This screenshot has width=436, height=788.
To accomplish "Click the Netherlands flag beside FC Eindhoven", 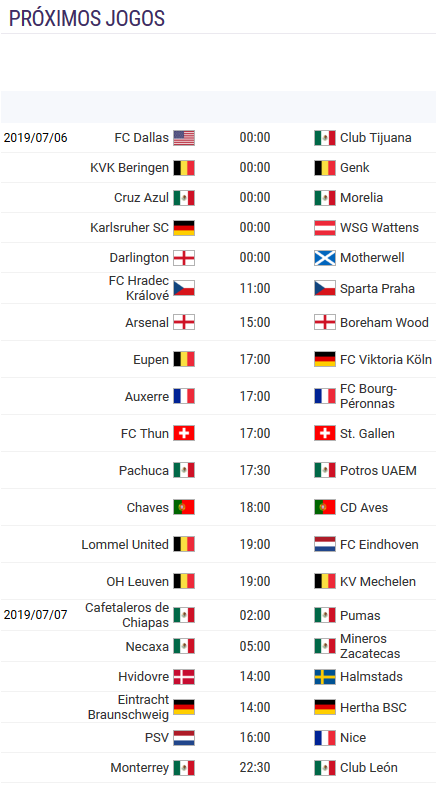I will click(x=324, y=544).
